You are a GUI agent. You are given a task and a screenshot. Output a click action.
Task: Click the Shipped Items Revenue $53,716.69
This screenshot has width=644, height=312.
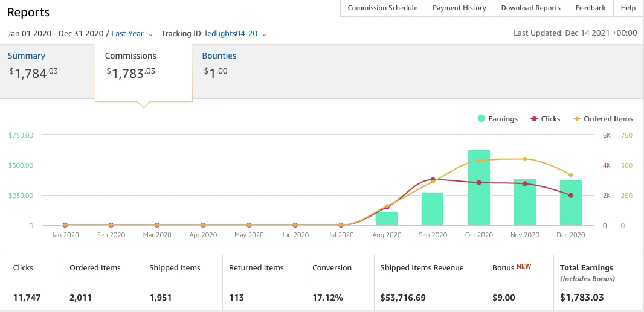pyautogui.click(x=403, y=298)
